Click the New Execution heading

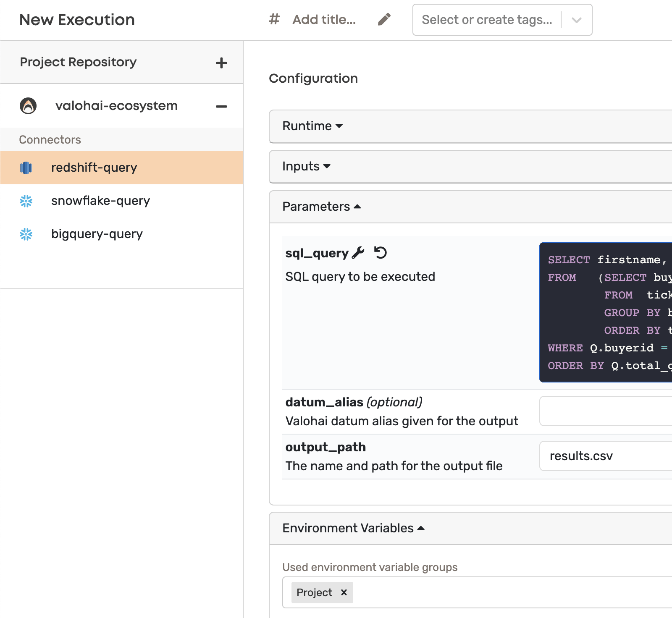77,20
